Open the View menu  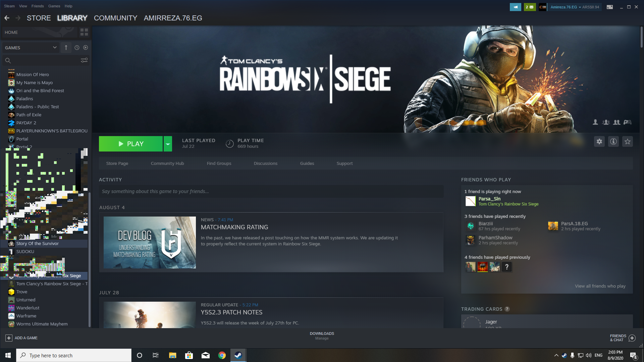(23, 6)
